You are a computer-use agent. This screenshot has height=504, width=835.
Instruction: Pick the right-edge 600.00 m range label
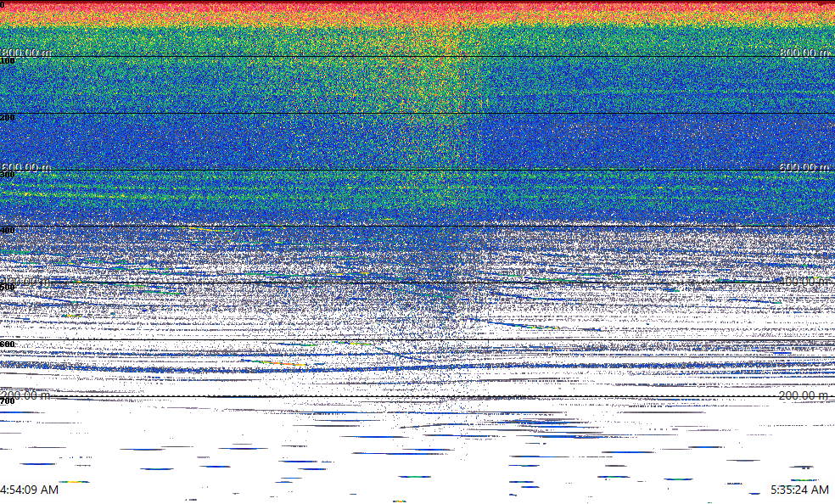(804, 167)
